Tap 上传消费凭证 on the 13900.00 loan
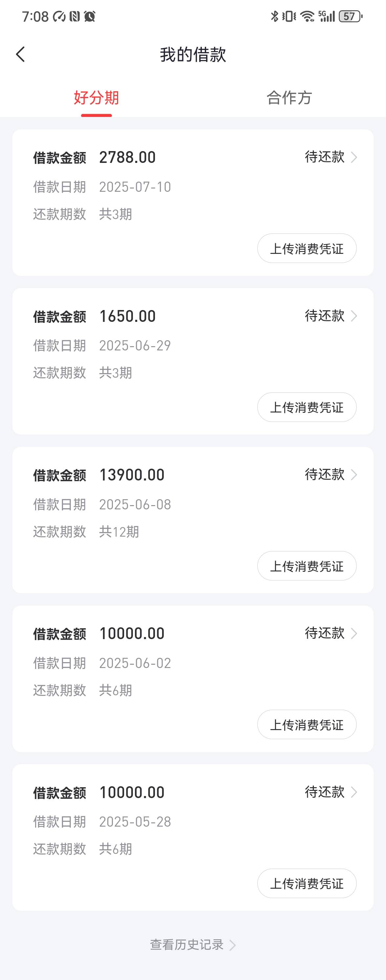The height and width of the screenshot is (980, 386). (307, 566)
